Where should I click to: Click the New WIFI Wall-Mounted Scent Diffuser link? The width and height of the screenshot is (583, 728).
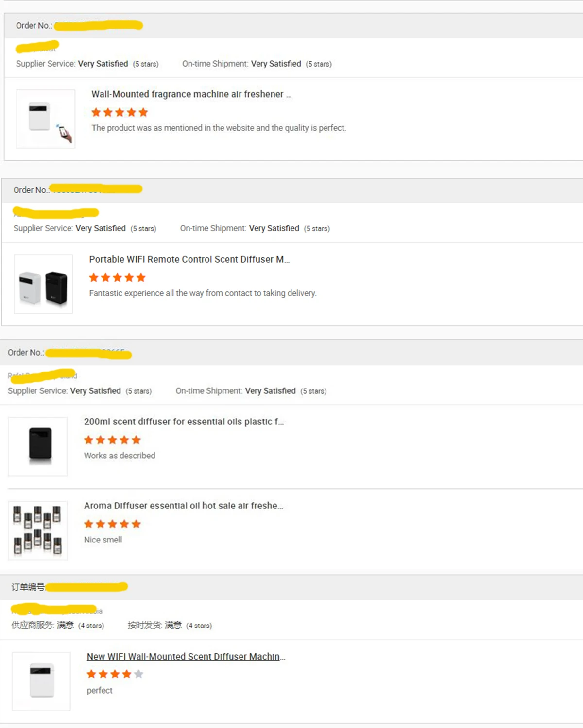point(186,657)
